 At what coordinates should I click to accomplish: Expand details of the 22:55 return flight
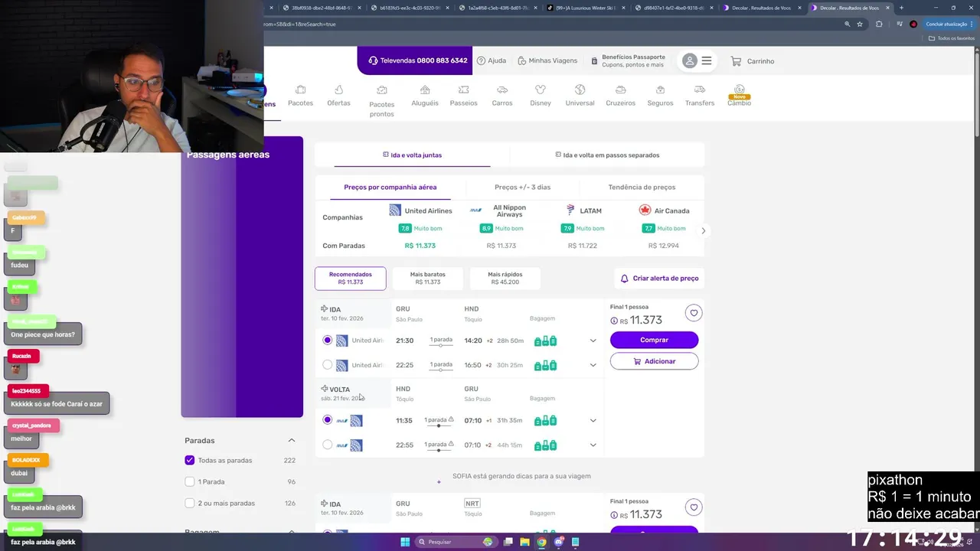pos(593,445)
